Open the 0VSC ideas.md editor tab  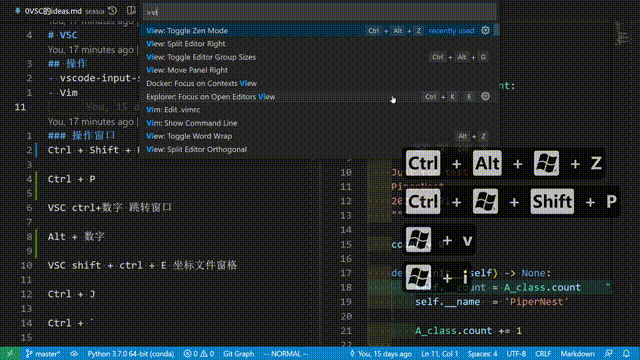53,11
